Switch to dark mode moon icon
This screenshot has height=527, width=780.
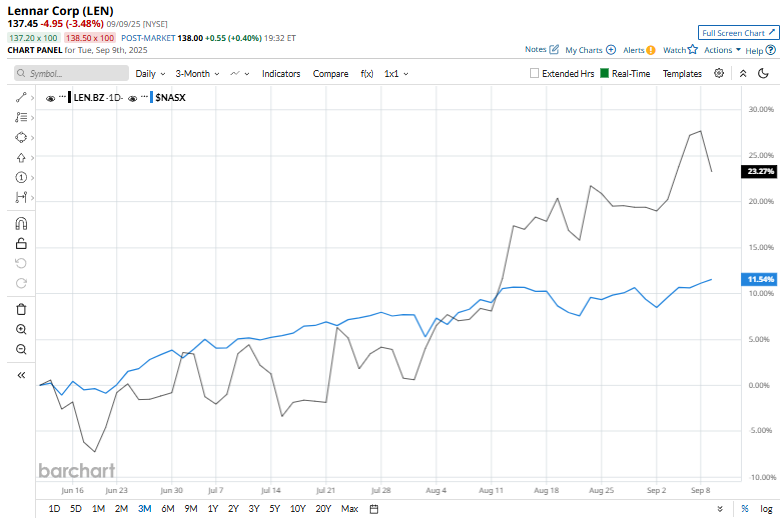click(763, 73)
